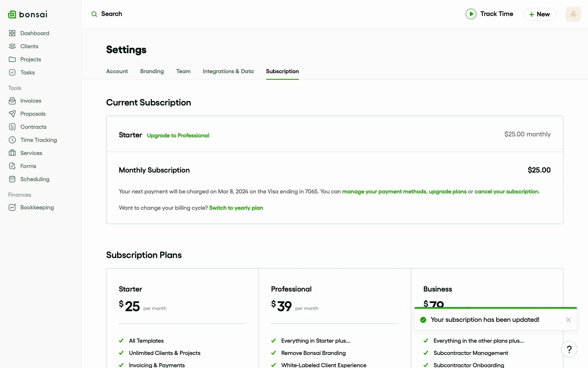
Task: Click the Dashboard grid icon
Action: point(12,33)
